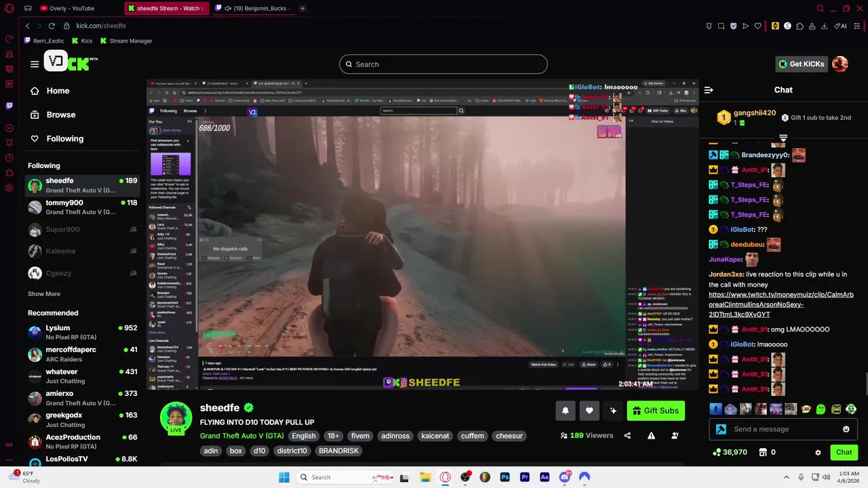Click the report warning triangle icon
The height and width of the screenshot is (488, 868).
(x=651, y=436)
